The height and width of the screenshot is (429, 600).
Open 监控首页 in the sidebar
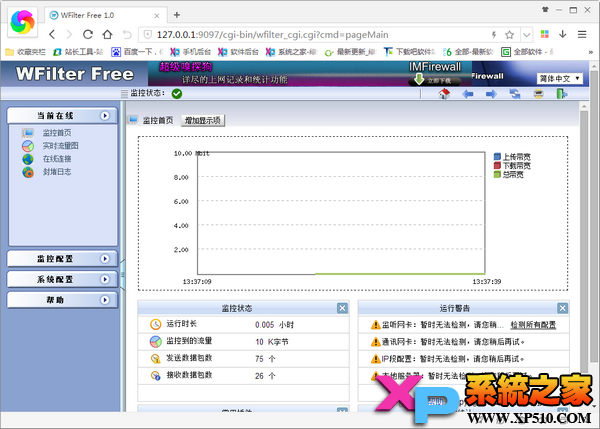[57, 133]
